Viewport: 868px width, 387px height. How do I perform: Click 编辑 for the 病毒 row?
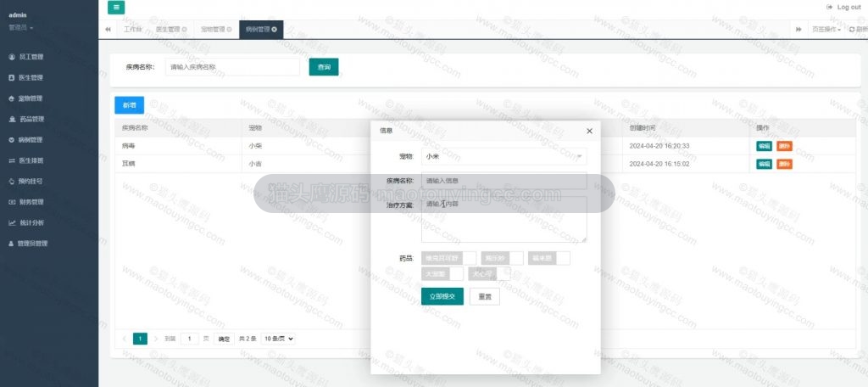pos(764,146)
